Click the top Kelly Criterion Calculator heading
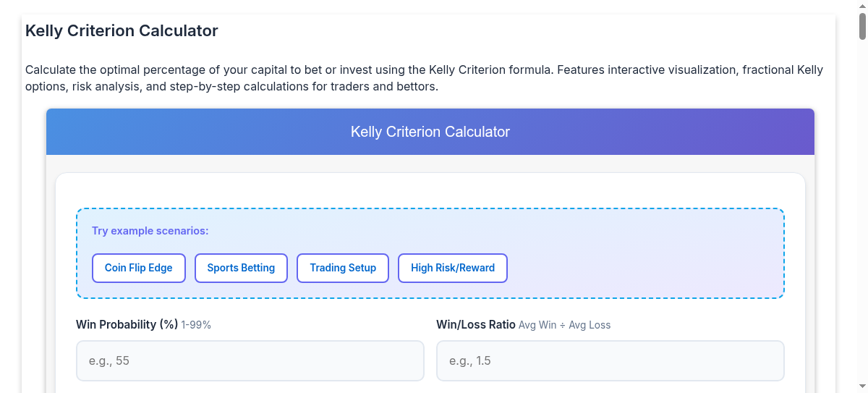The image size is (868, 393). [x=122, y=31]
